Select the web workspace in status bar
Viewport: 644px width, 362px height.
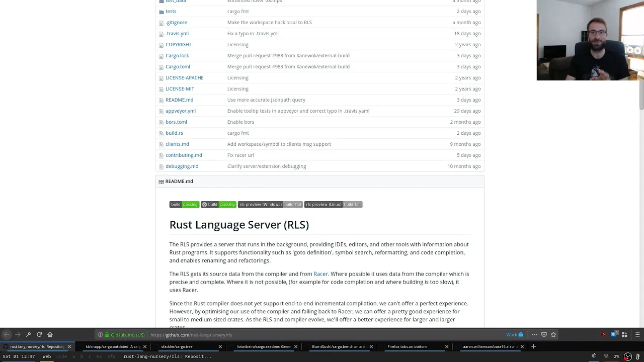point(47,356)
